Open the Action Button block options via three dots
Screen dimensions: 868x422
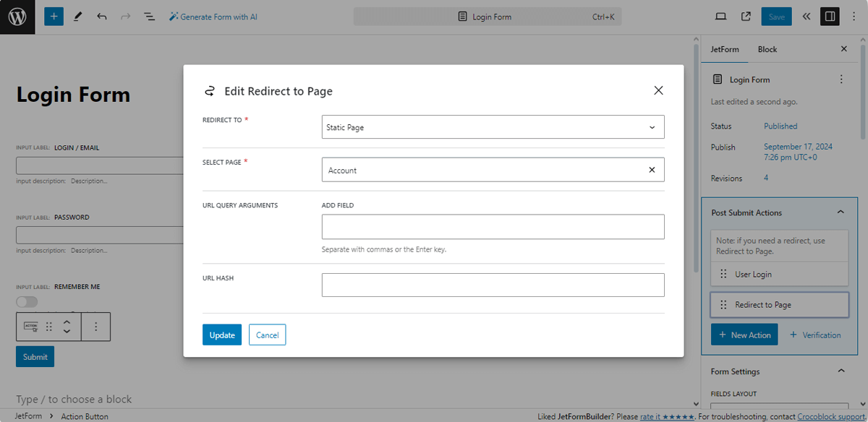[x=95, y=327]
